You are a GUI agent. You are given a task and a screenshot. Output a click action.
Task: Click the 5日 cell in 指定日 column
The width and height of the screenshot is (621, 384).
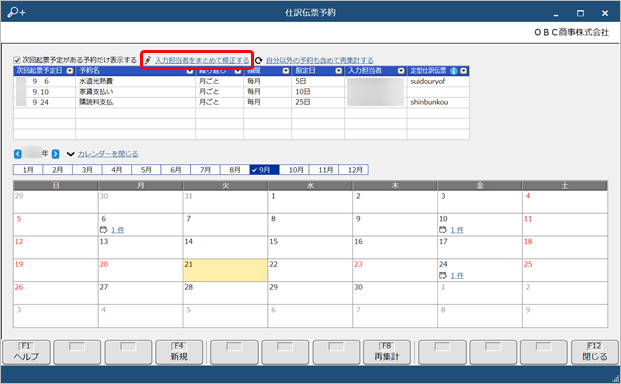318,81
